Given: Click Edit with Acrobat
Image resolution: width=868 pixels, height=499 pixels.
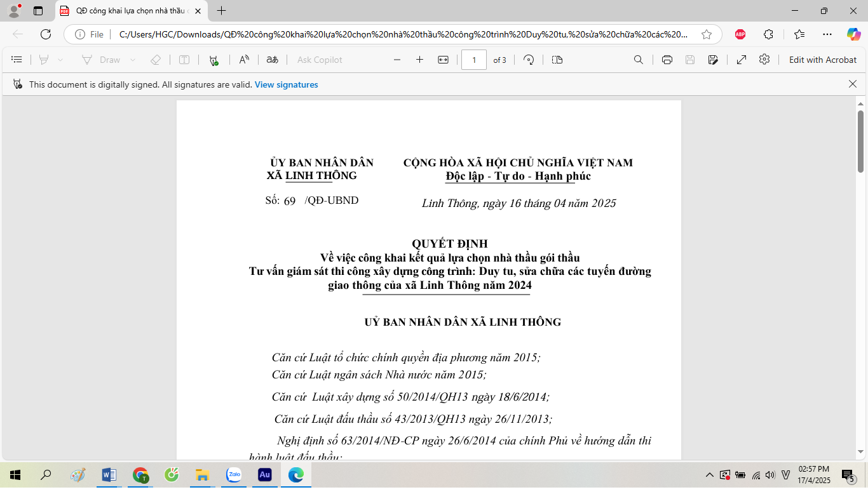Looking at the screenshot, I should click(x=823, y=60).
